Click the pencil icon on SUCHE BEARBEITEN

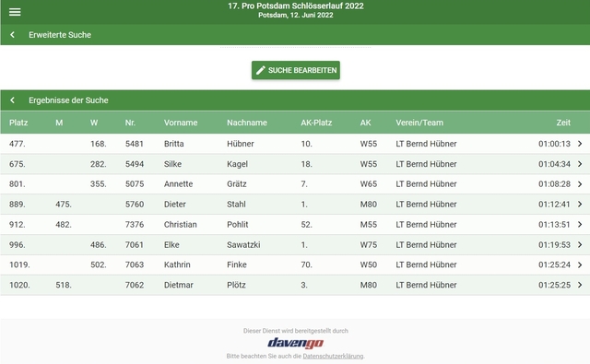(260, 70)
